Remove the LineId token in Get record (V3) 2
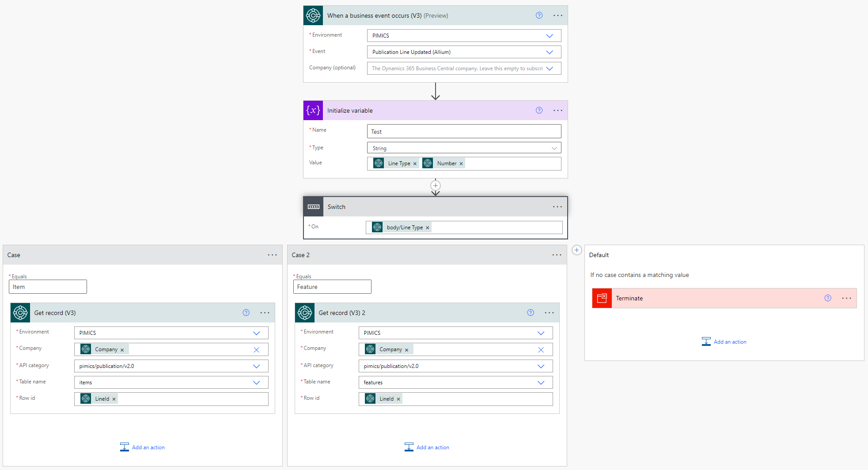Viewport: 868px width, 470px height. [398, 398]
